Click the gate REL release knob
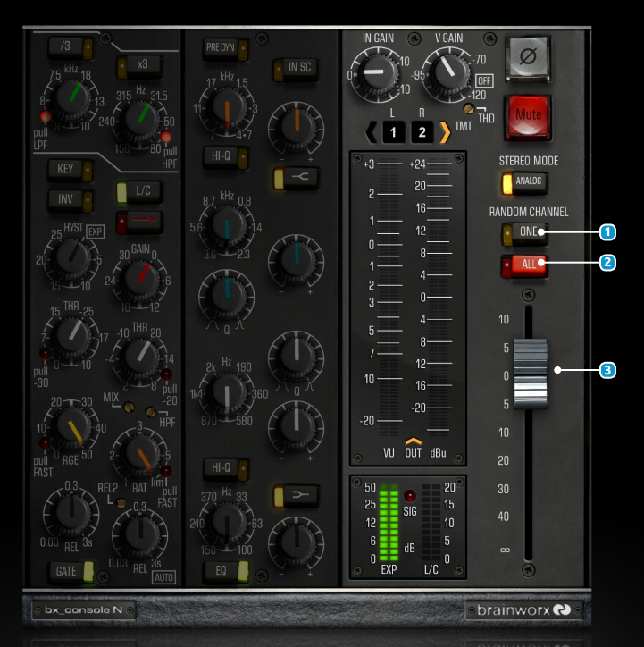 coord(71,512)
